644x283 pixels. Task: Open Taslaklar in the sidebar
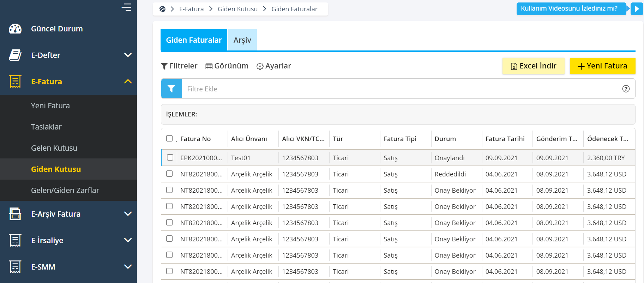point(46,127)
